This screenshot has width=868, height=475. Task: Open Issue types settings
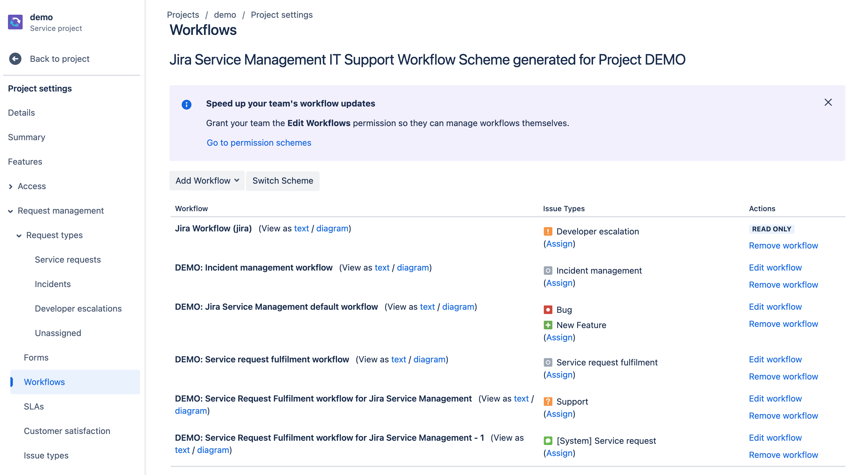46,455
